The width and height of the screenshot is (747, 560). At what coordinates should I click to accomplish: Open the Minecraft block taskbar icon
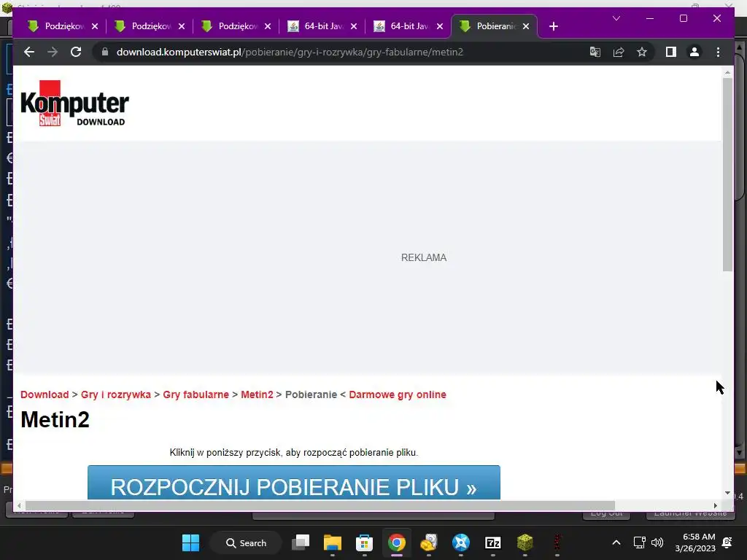525,542
